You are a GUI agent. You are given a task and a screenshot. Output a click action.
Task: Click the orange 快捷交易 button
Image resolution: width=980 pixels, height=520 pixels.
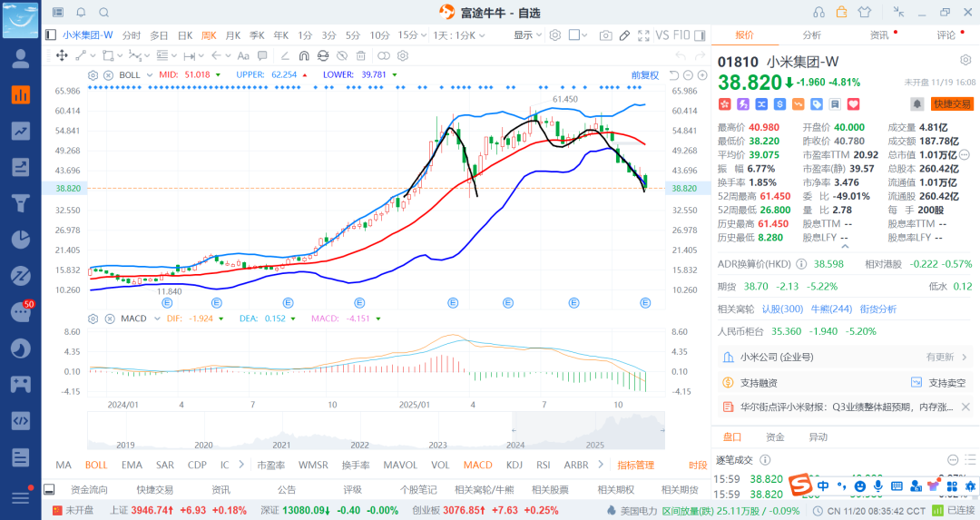[952, 104]
